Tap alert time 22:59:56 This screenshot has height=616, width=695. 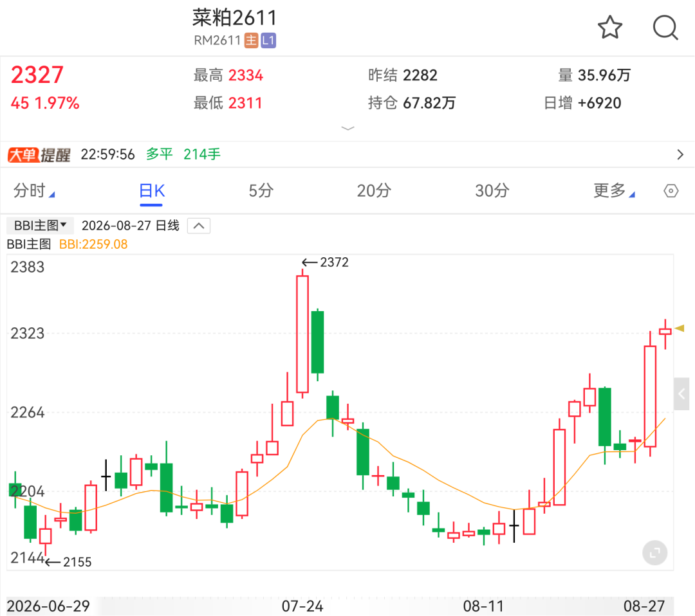tap(107, 154)
